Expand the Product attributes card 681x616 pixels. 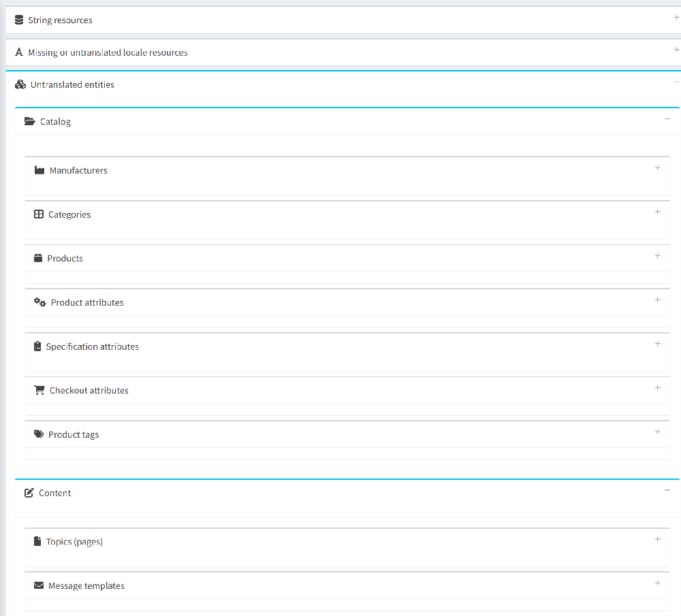658,299
